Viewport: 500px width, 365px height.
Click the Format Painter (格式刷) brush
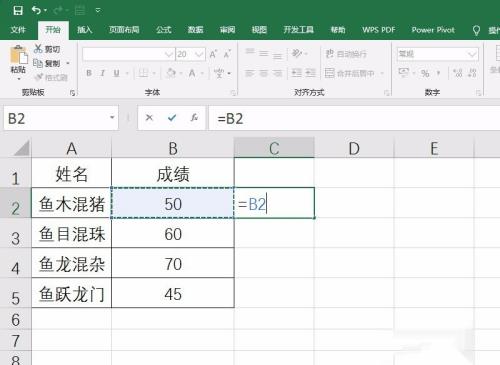51,77
